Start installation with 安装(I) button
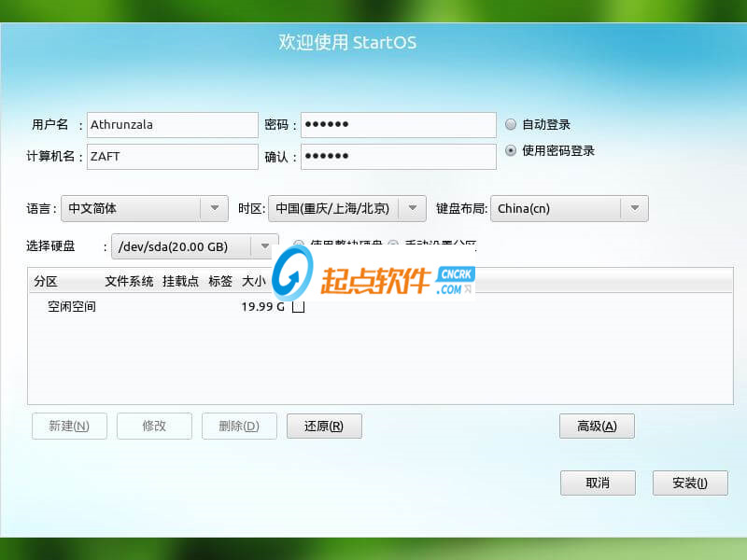 [690, 483]
